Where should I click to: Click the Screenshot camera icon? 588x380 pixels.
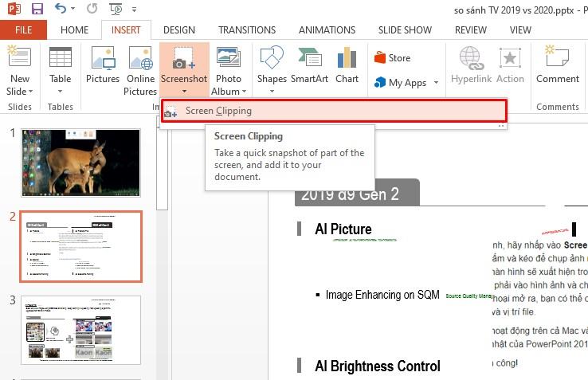coord(184,58)
